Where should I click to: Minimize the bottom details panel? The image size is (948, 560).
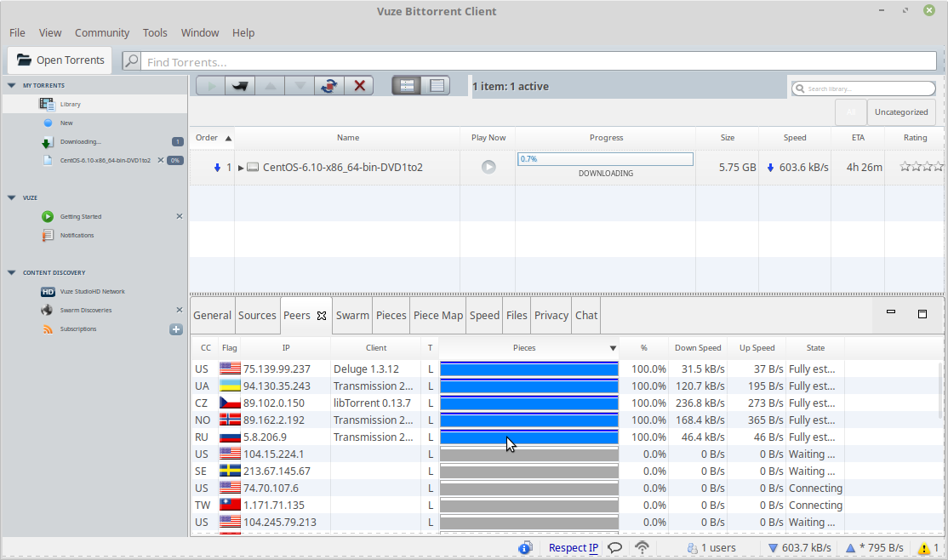coord(891,312)
